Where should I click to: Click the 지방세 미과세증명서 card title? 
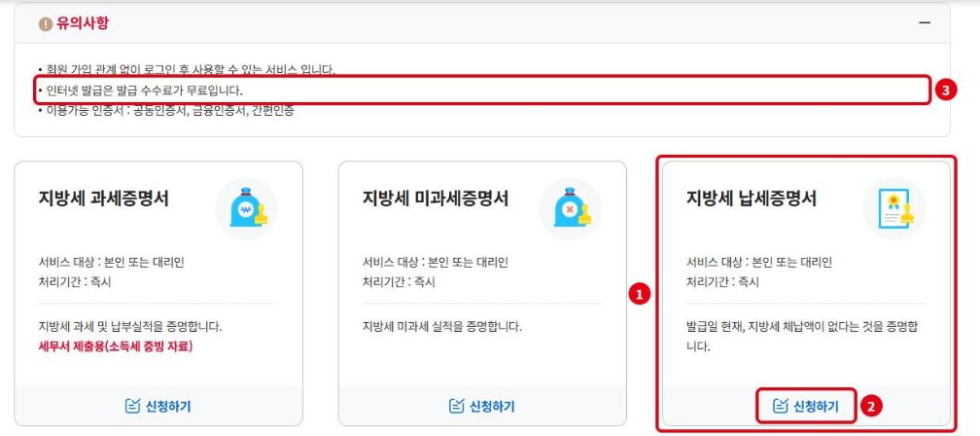tap(435, 199)
